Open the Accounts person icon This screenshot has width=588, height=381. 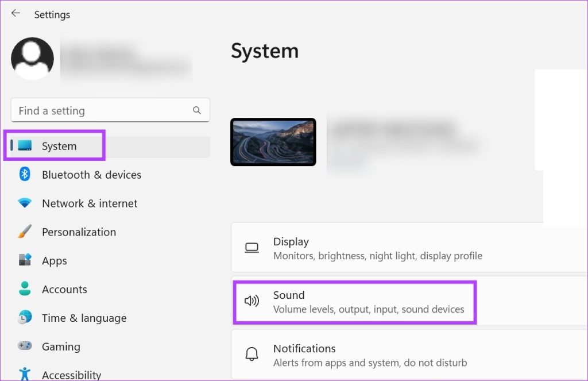[25, 289]
